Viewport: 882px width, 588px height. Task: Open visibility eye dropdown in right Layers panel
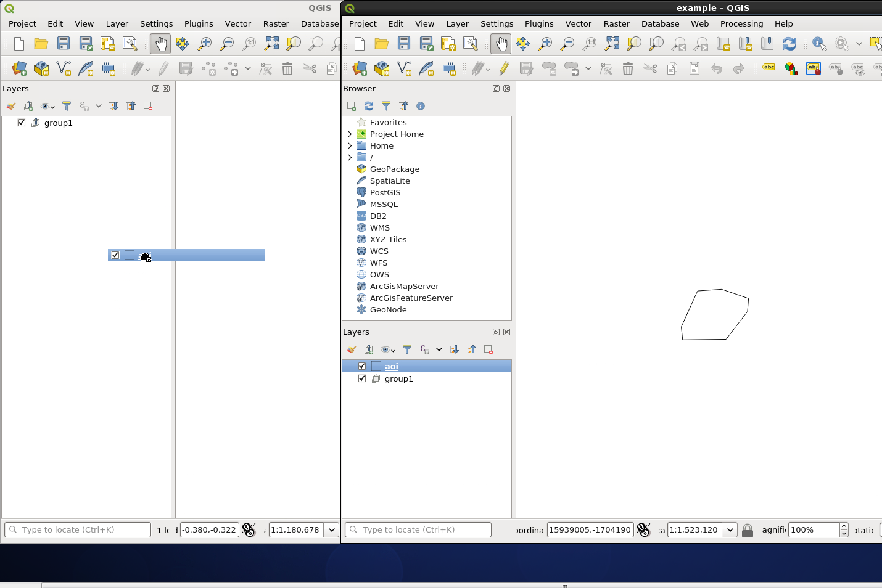tap(388, 349)
